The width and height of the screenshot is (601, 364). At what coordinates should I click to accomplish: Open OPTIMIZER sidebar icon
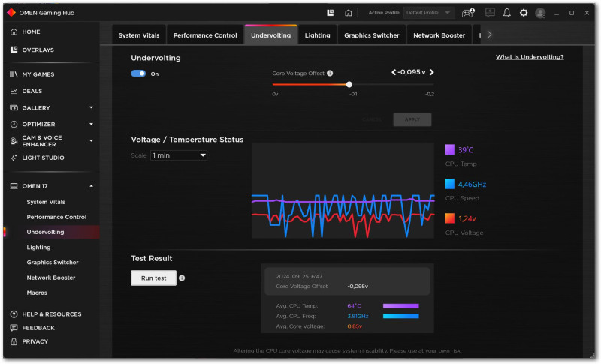point(14,124)
